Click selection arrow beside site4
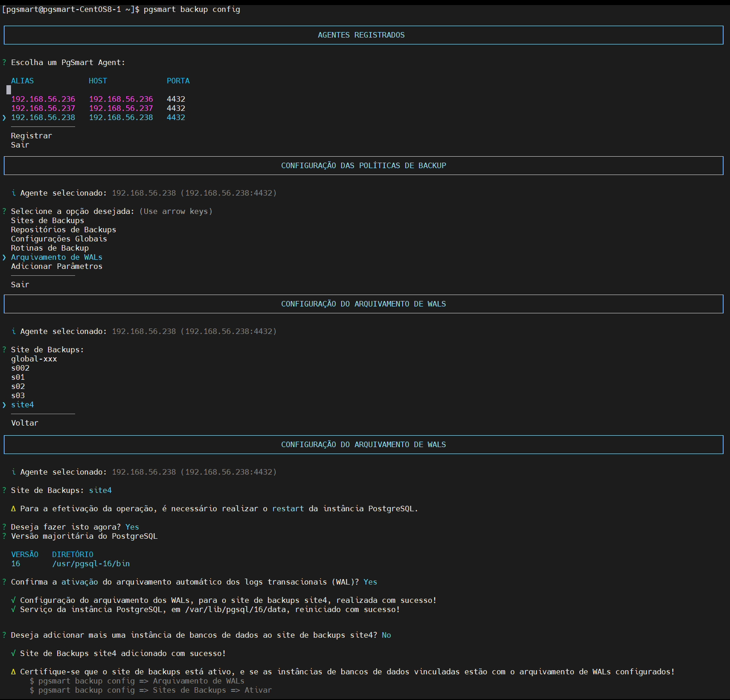The width and height of the screenshot is (730, 700). click(4, 405)
